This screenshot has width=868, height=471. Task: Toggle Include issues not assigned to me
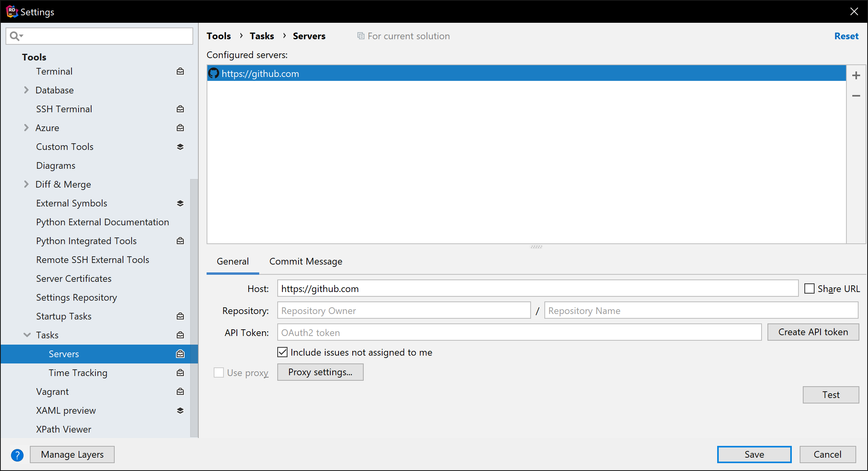click(282, 352)
